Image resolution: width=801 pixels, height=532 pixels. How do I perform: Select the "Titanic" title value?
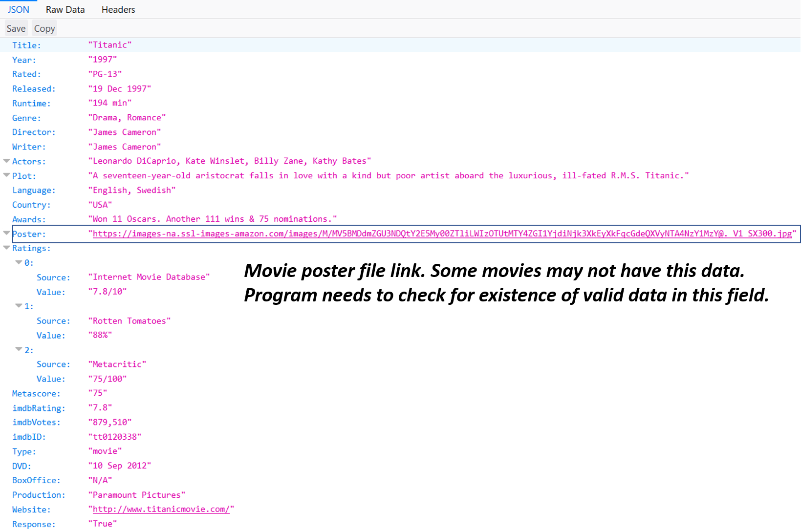point(110,45)
